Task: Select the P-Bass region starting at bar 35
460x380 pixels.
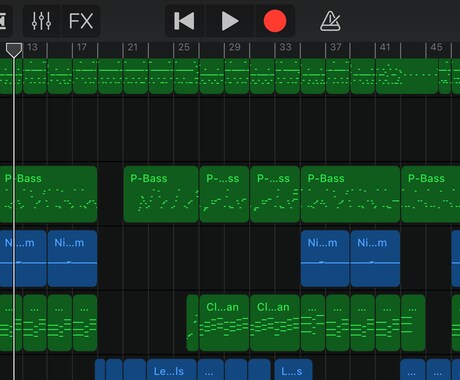Action: coord(350,194)
